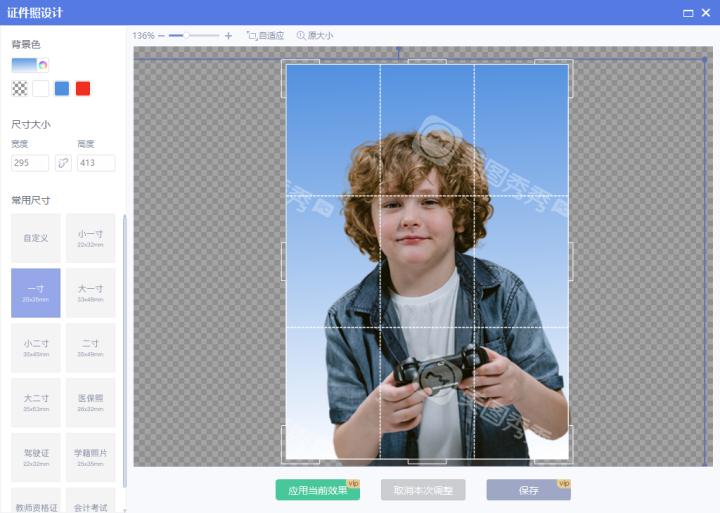
Task: Maximize the 证件照设计 window
Action: pyautogui.click(x=688, y=13)
